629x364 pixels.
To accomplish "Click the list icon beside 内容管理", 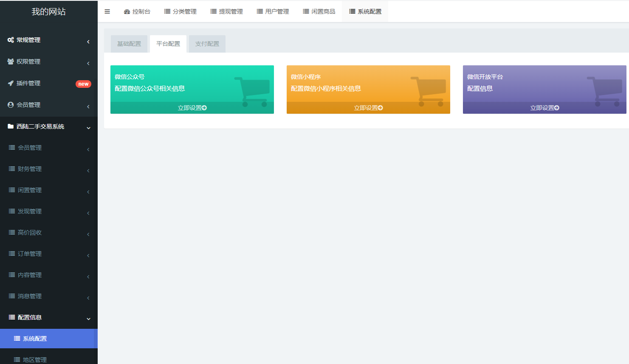I will [12, 275].
